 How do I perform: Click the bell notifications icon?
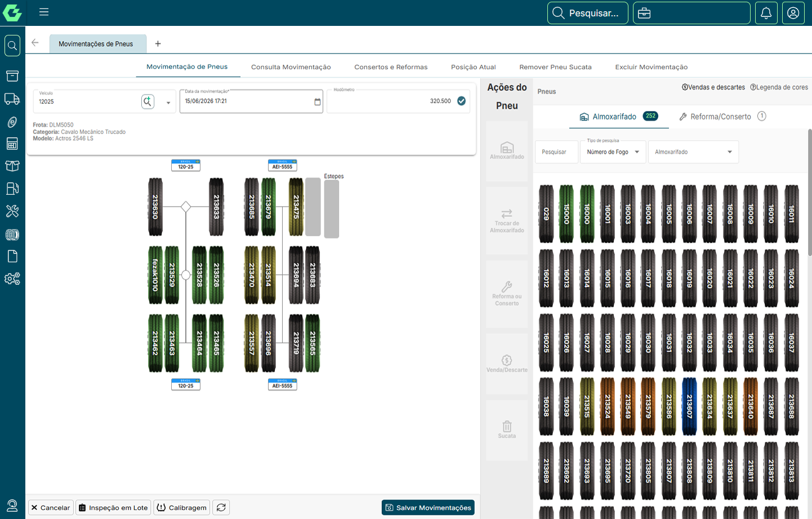766,13
